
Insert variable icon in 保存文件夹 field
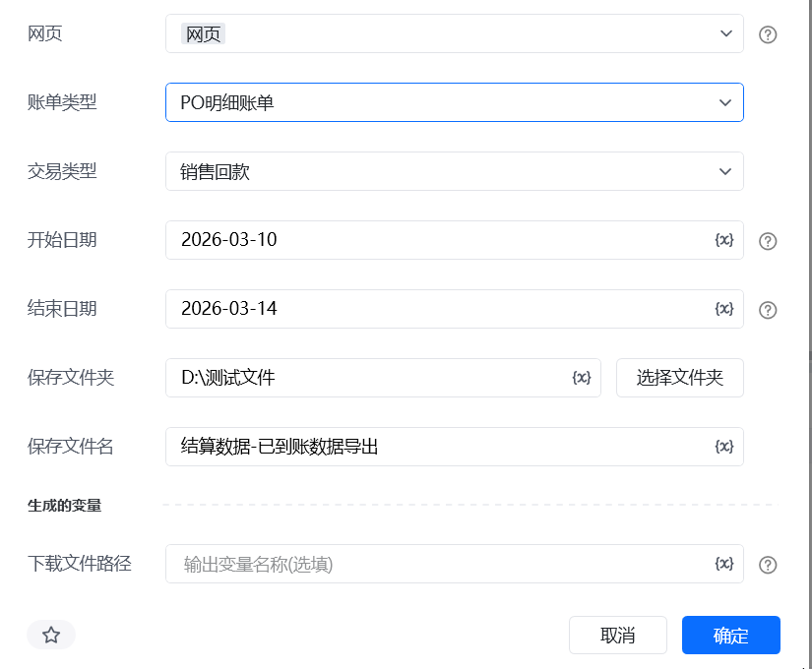click(581, 378)
